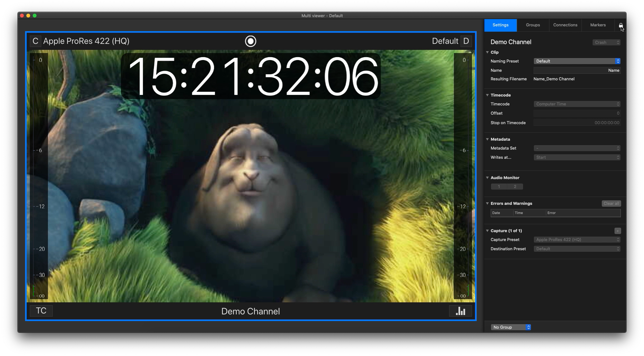Viewport: 644px width, 356px height.
Task: Click the Error column header
Action: 583,213
